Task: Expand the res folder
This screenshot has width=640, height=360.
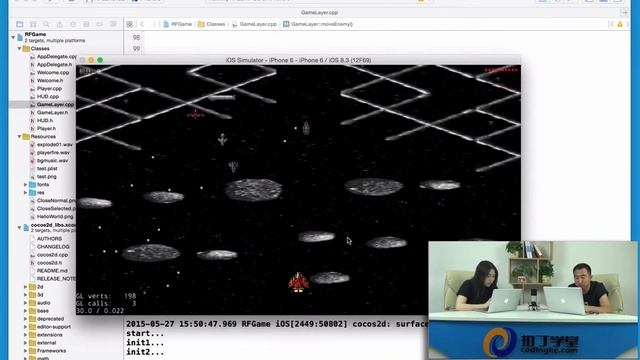Action: coord(26,193)
